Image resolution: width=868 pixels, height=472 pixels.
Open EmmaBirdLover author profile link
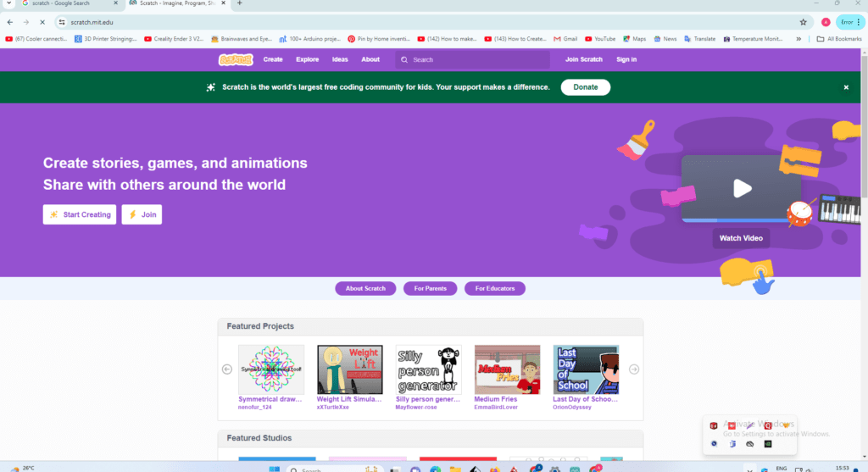coord(496,408)
